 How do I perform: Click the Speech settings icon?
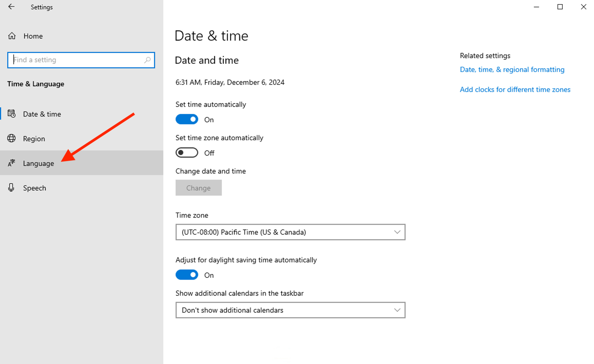(12, 187)
